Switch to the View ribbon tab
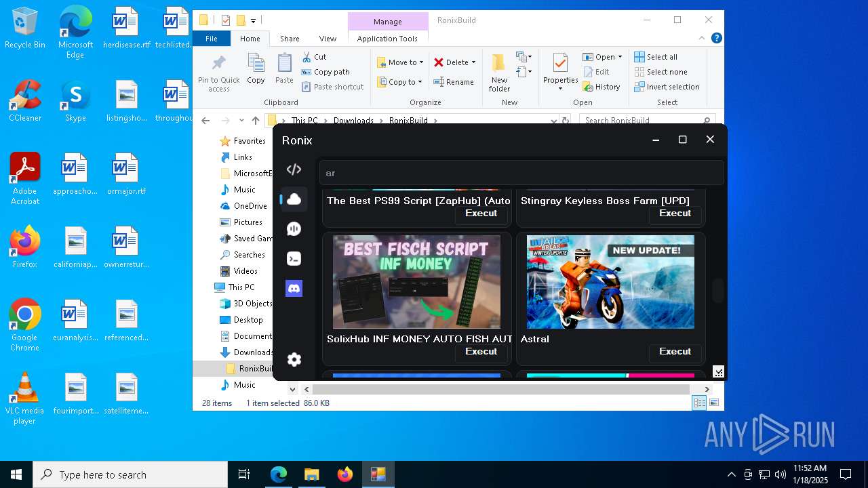The height and width of the screenshot is (488, 868). coord(328,39)
